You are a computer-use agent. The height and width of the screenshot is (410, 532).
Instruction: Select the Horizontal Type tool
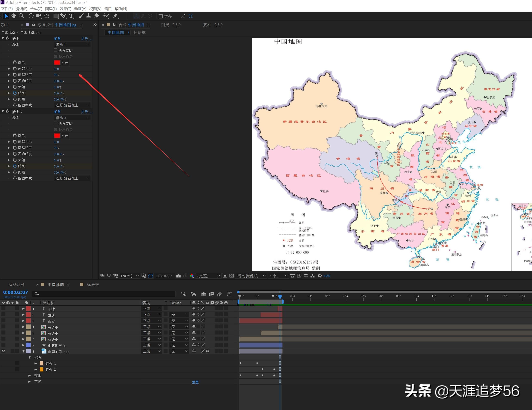[71, 16]
